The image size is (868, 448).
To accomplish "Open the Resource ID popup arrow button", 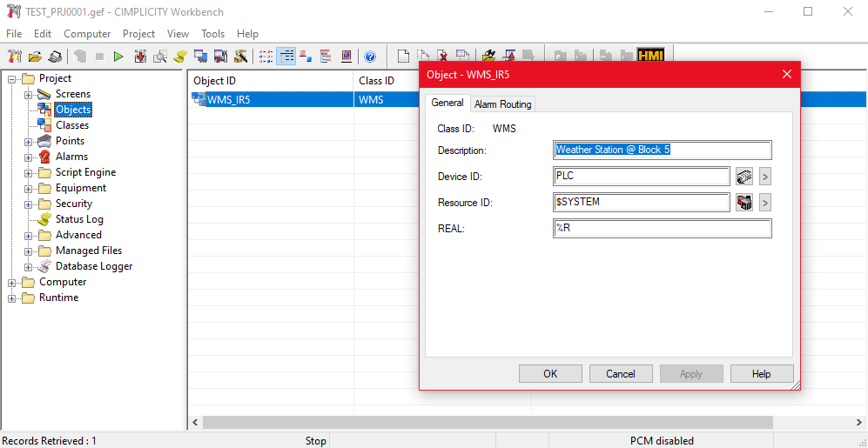I will pos(764,203).
